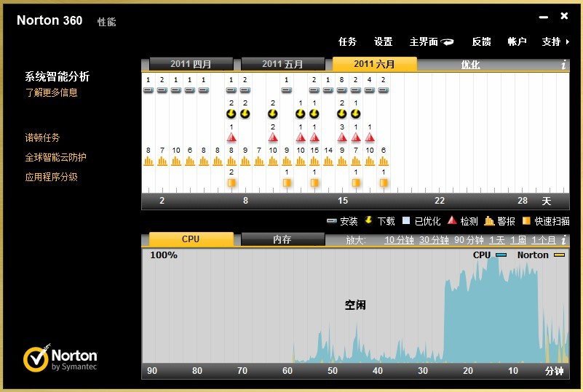Open the detection warning icon on June 13

click(x=314, y=137)
